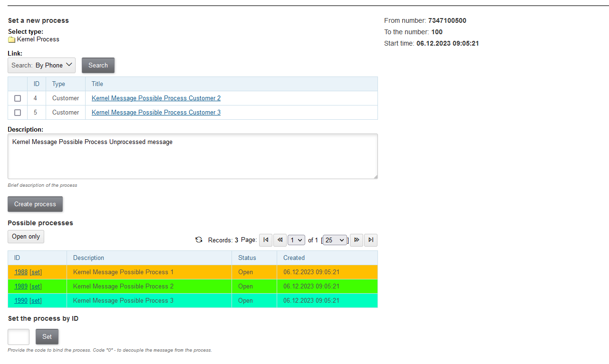Go to next page of results

click(x=357, y=240)
